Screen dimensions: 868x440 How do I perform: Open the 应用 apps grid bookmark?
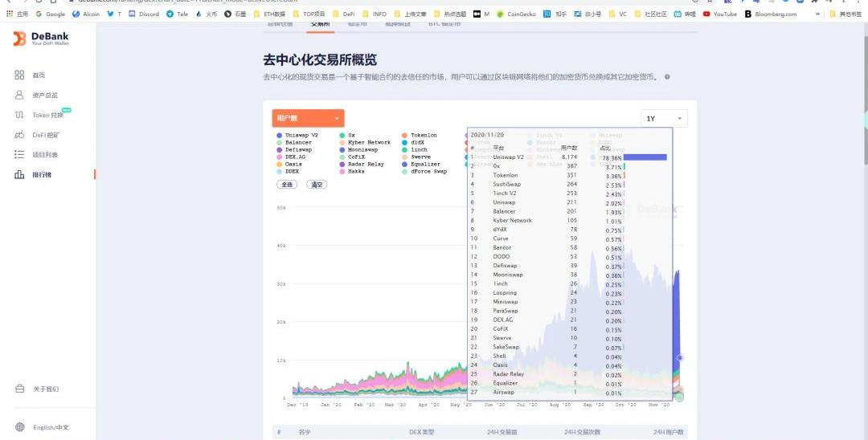tap(17, 14)
